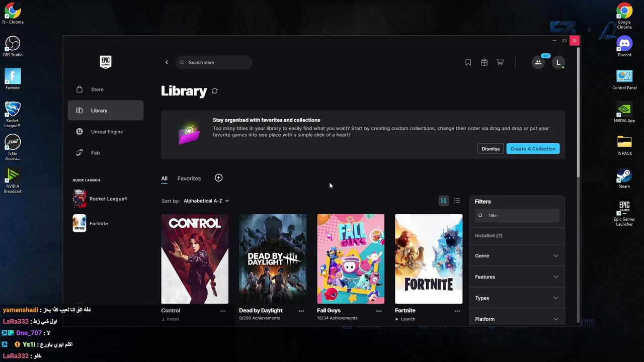Open the Sort by Alphabetical A-Z dropdown
Image resolution: width=644 pixels, height=362 pixels.
(x=206, y=201)
